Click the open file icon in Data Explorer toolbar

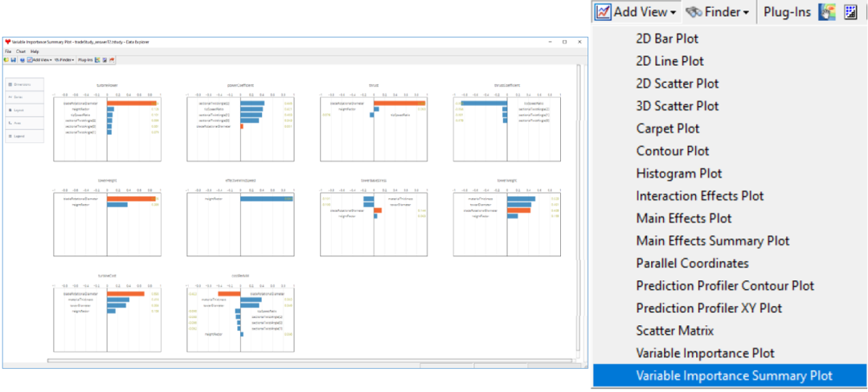tap(6, 59)
